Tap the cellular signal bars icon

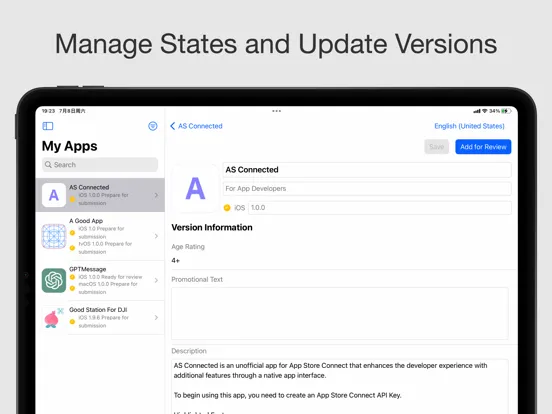click(477, 111)
